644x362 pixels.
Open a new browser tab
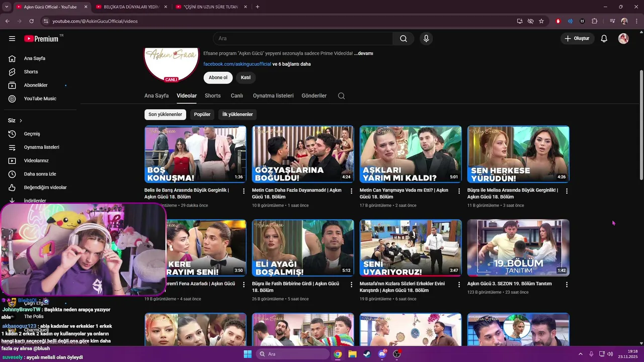tap(258, 7)
